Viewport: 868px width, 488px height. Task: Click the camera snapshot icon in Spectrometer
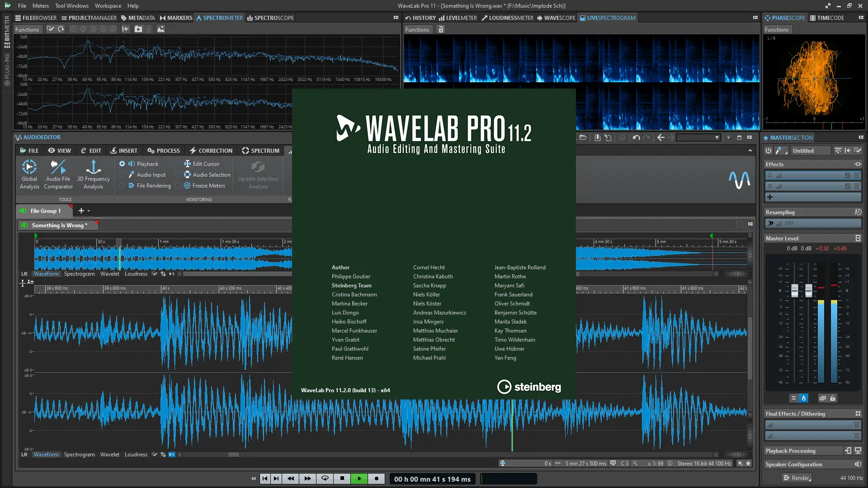point(138,29)
